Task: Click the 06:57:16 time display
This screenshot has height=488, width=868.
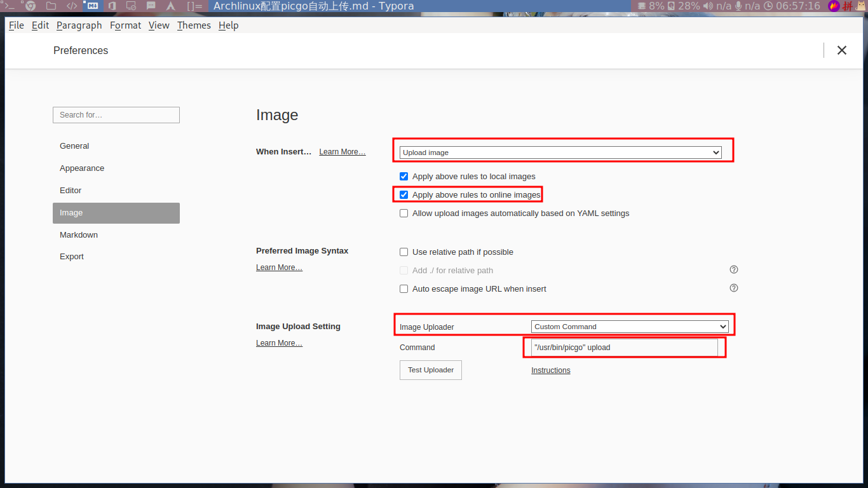Action: (x=798, y=6)
